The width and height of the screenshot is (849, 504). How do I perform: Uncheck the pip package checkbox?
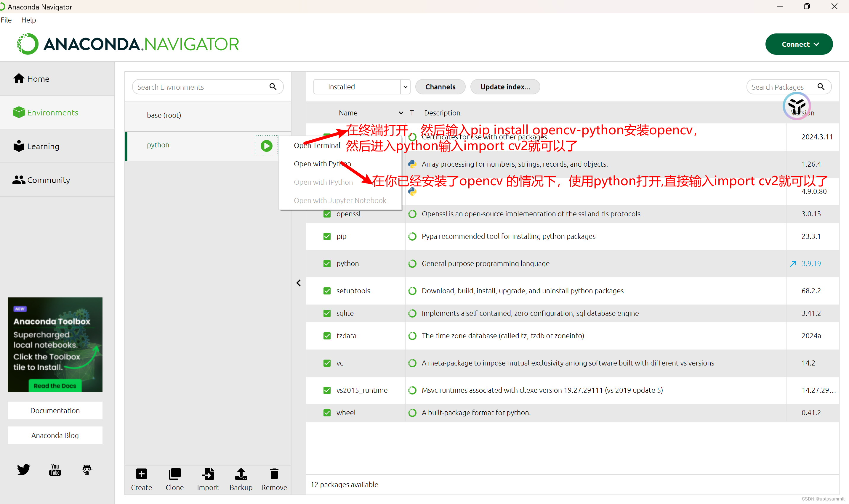tap(327, 236)
